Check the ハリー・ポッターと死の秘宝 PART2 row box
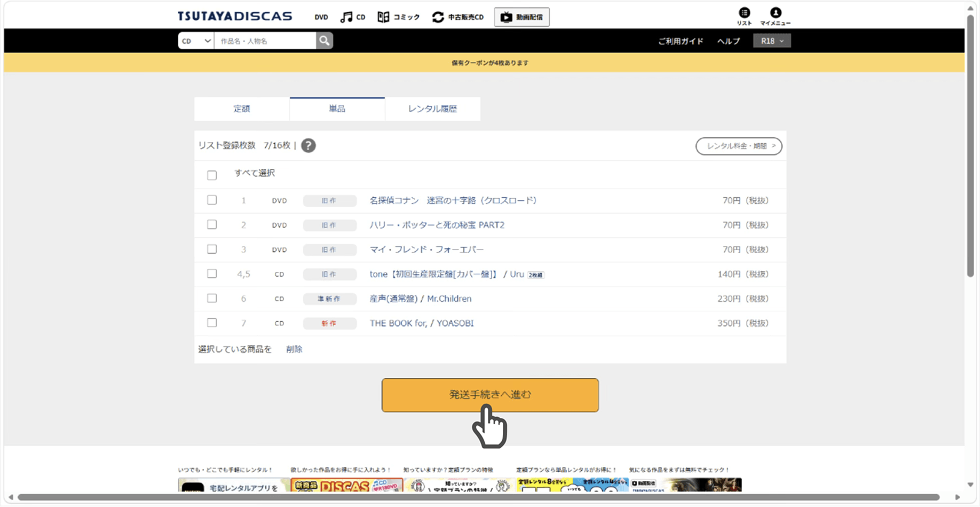Viewport: 980px width, 507px height. click(212, 224)
